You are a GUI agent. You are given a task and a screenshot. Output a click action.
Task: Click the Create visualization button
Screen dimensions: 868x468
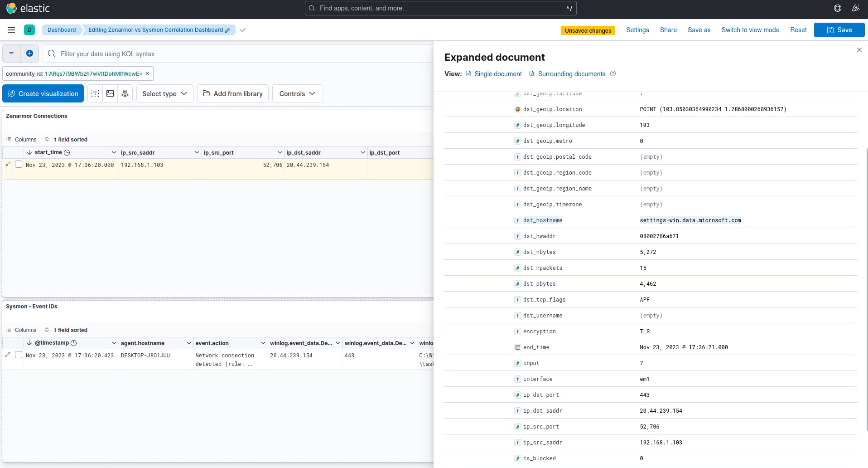tap(43, 93)
